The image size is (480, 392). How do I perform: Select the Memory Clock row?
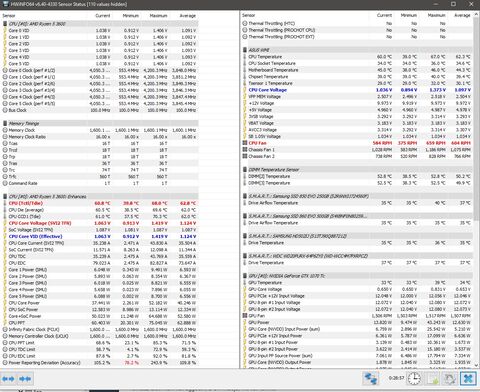coord(100,130)
